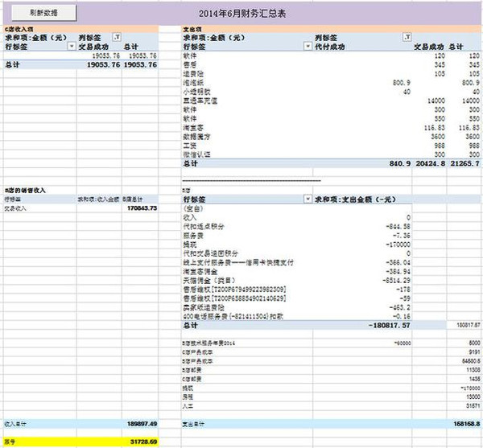Select the yellow 31728.69 balance cell

pos(143,442)
